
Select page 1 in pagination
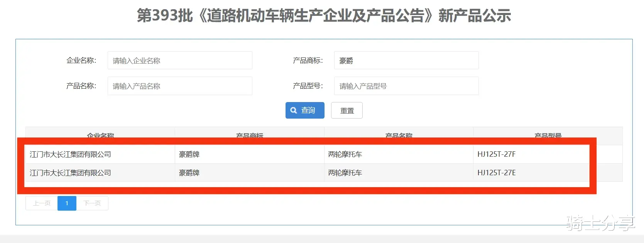tap(67, 203)
